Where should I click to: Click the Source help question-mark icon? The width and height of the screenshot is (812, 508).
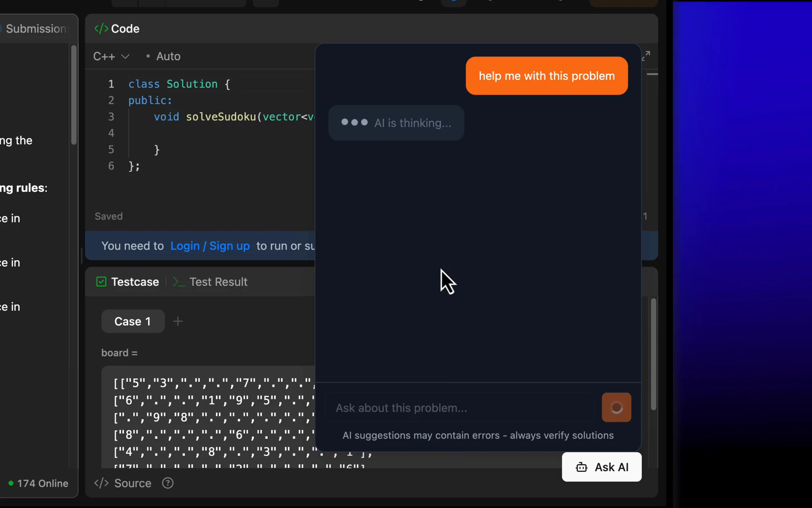(x=168, y=483)
